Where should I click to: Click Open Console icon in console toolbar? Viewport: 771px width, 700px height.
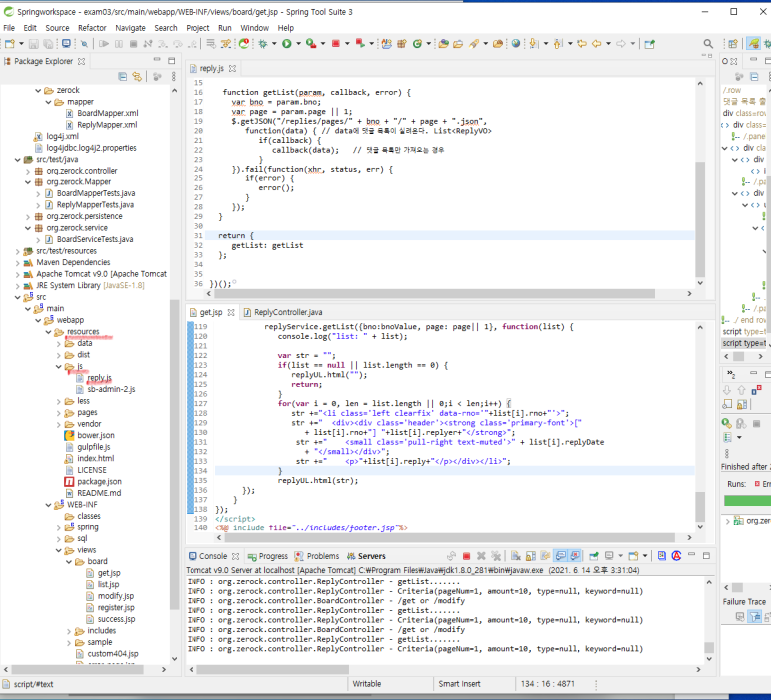633,556
